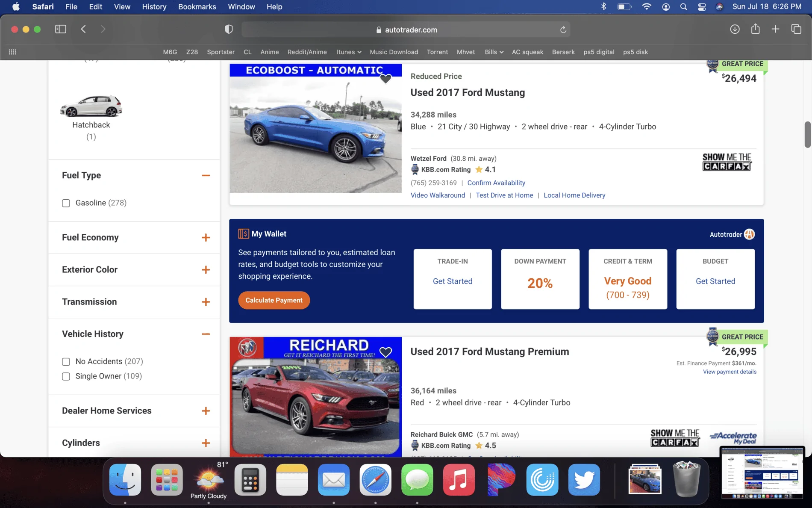The image size is (812, 508).
Task: Click Confirm Availability for Wetzel Ford
Action: (496, 183)
